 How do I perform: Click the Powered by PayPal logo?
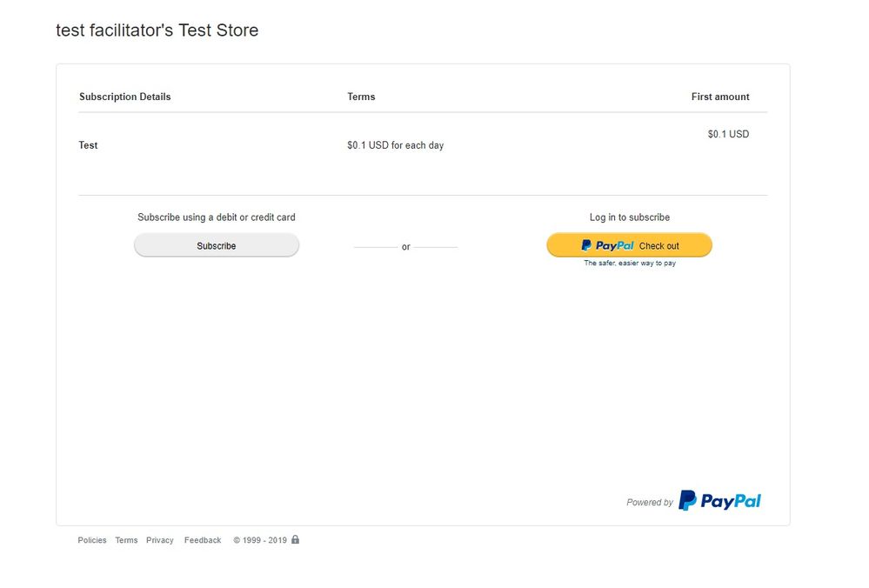(719, 500)
